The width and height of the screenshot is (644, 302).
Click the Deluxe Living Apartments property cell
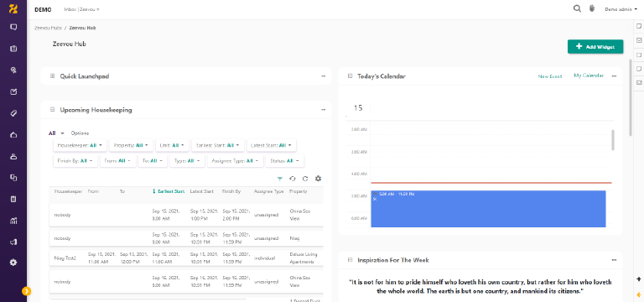pos(303,258)
